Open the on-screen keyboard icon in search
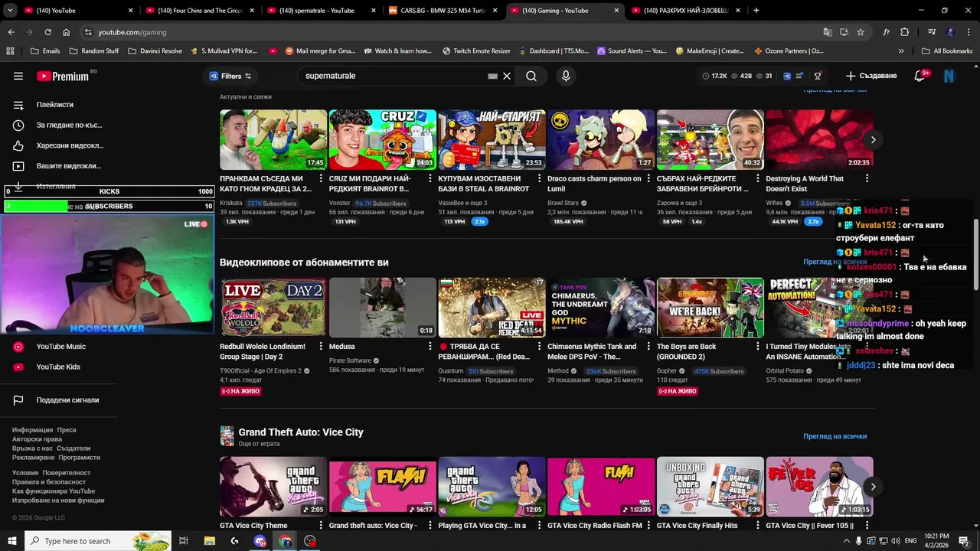This screenshot has height=551, width=980. click(493, 76)
